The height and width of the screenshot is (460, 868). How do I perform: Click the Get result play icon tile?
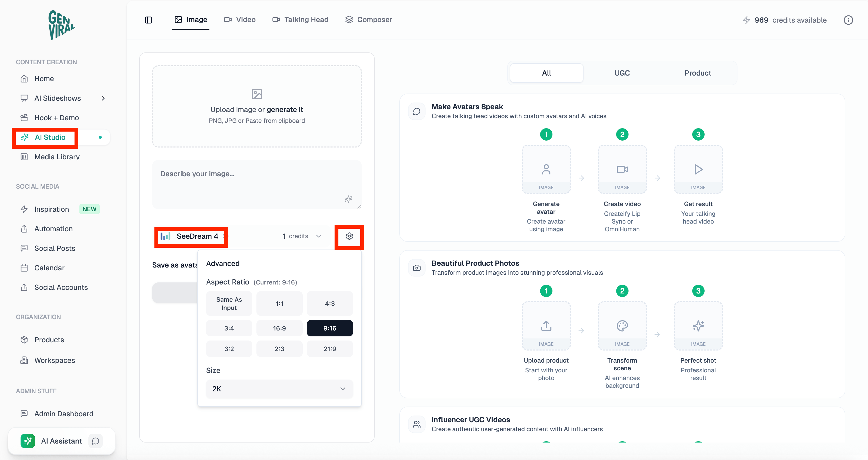coord(698,169)
